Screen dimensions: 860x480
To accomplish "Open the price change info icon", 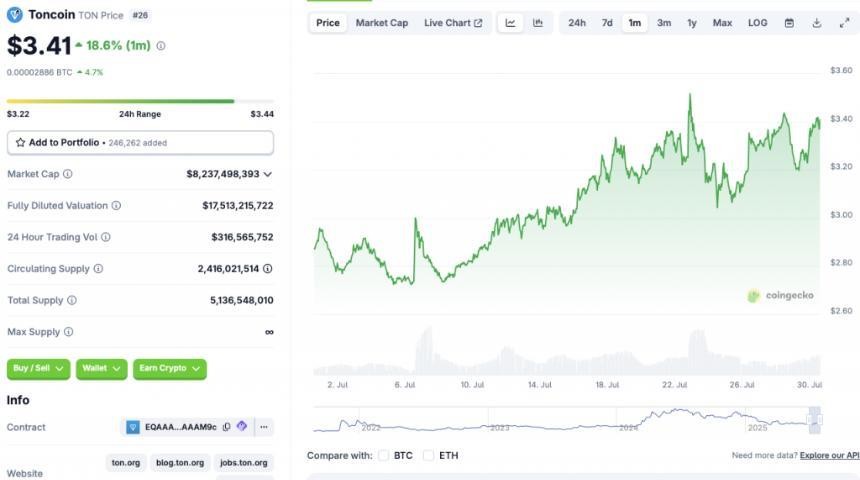I will [x=161, y=46].
